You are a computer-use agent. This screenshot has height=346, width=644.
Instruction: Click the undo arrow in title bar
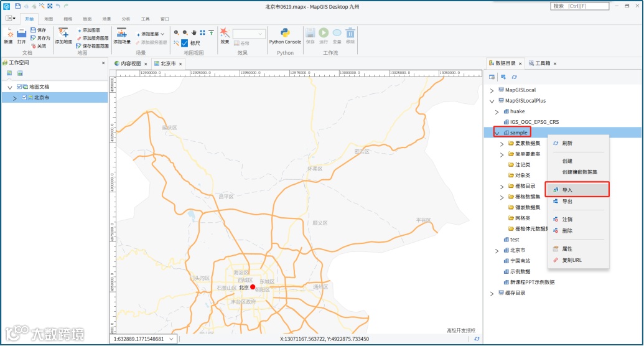pos(58,6)
